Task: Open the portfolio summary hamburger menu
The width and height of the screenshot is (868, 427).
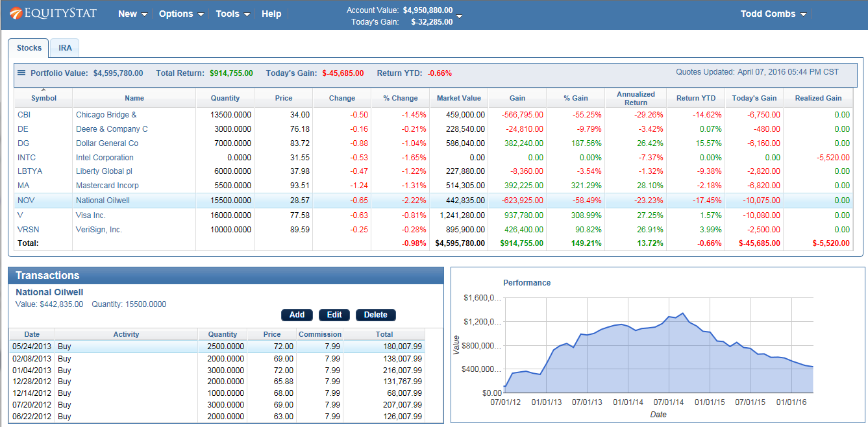Action: [x=21, y=73]
